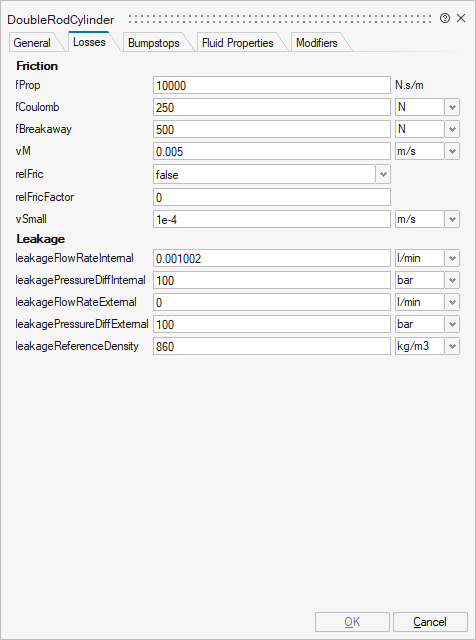This screenshot has height=640, width=476.
Task: Open the fCoulomb unit dropdown
Action: tap(452, 107)
